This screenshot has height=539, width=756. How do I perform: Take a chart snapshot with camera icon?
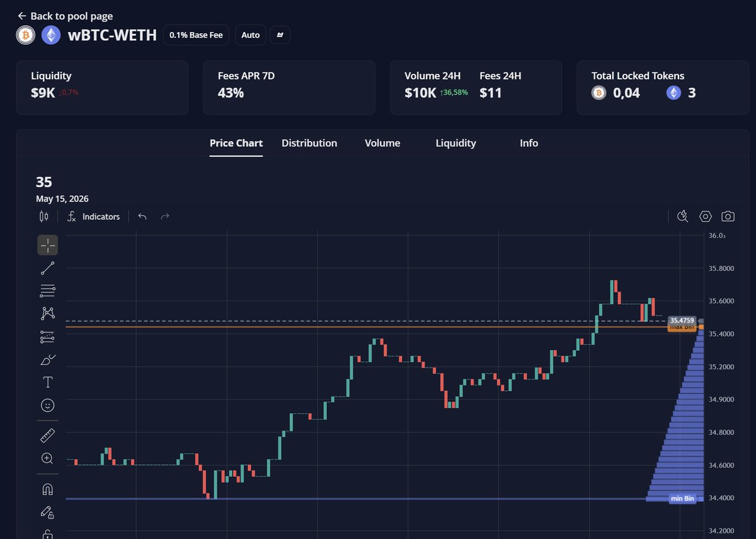pos(728,217)
